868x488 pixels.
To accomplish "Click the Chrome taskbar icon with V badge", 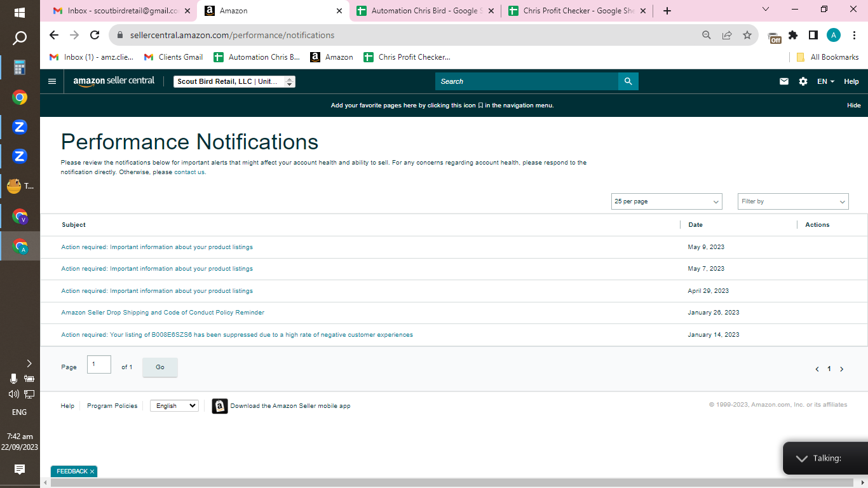I will click(x=20, y=217).
